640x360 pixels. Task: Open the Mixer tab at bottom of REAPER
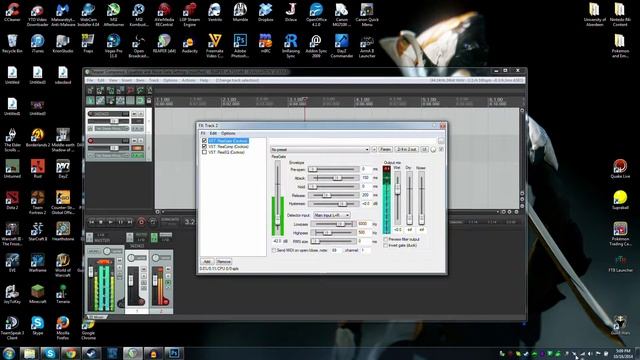pyautogui.click(x=97, y=317)
